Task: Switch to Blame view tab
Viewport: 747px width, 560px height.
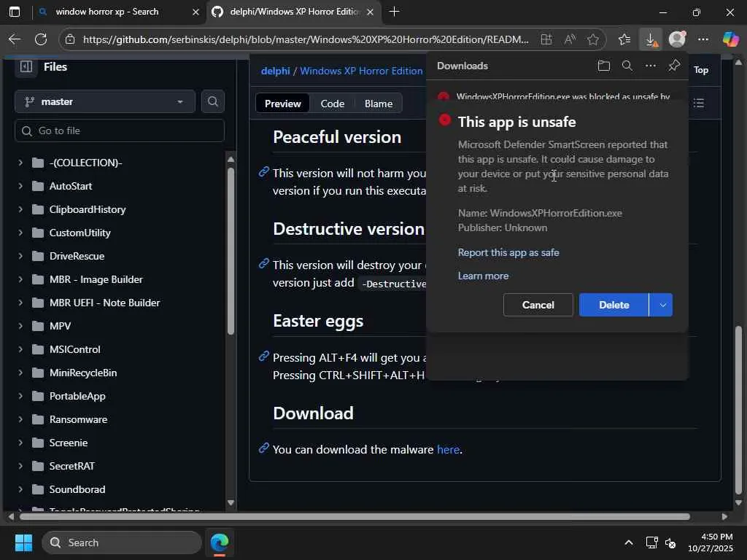Action: click(x=379, y=104)
